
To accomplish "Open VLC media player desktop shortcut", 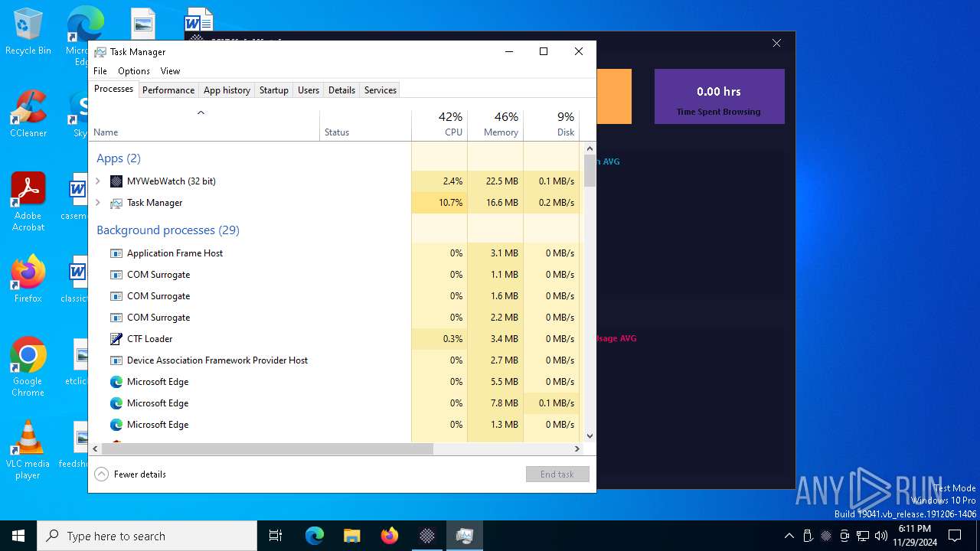I will tap(28, 450).
